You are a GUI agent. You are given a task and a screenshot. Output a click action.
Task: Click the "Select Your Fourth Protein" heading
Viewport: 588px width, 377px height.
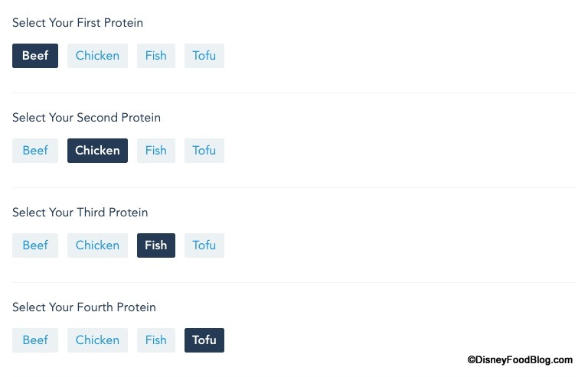coord(84,307)
